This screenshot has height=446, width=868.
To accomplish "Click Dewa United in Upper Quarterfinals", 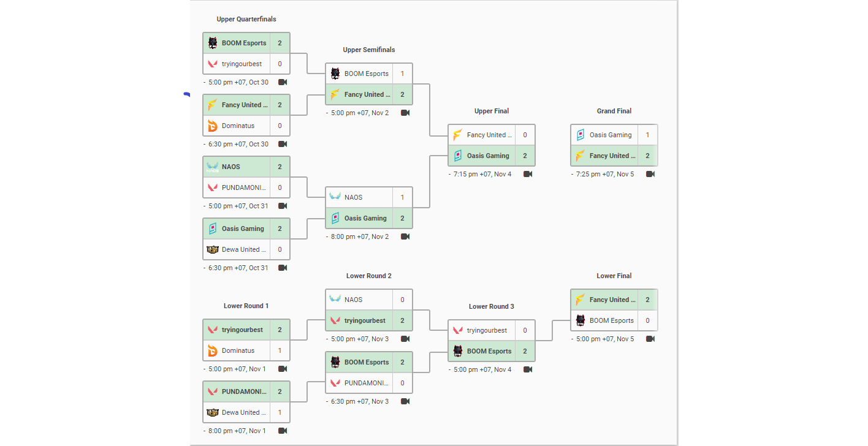I will pos(237,249).
